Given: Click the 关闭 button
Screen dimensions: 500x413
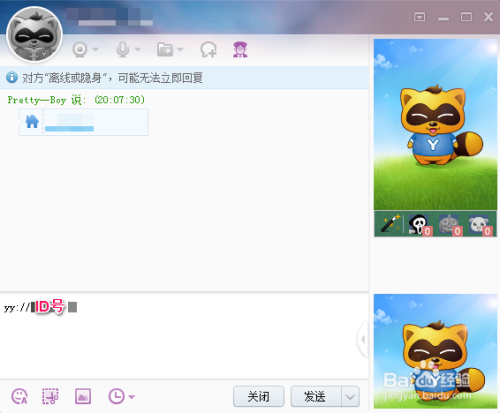Looking at the screenshot, I should [259, 396].
